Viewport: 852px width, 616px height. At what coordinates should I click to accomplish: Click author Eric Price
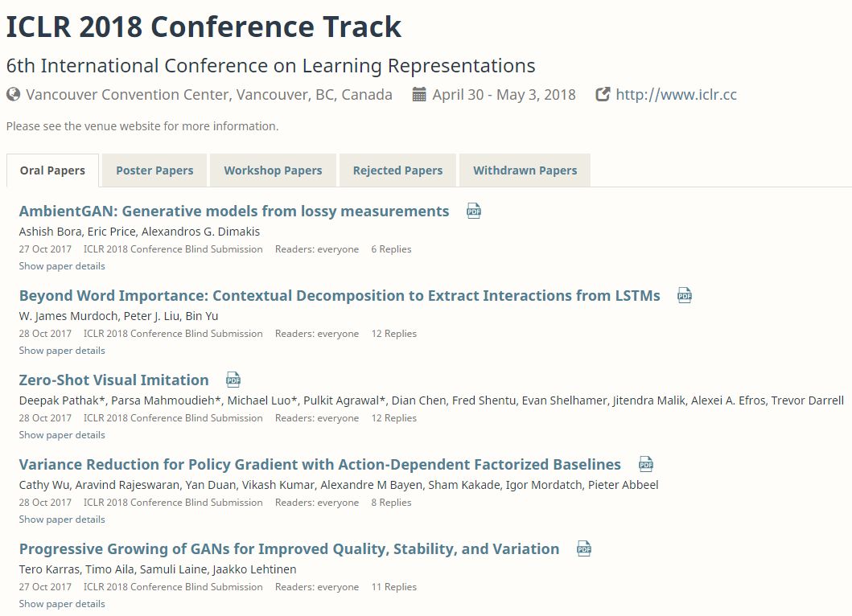[111, 232]
